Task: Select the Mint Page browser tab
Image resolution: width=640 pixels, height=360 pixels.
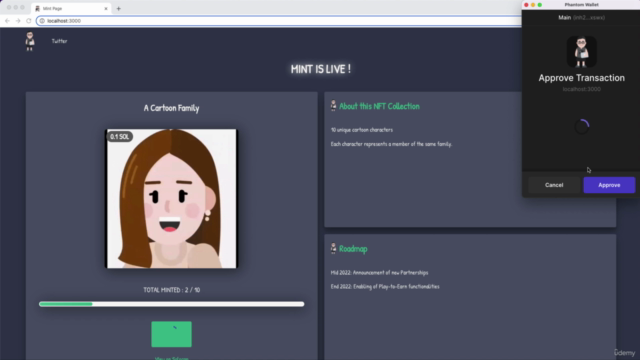Action: (x=70, y=8)
